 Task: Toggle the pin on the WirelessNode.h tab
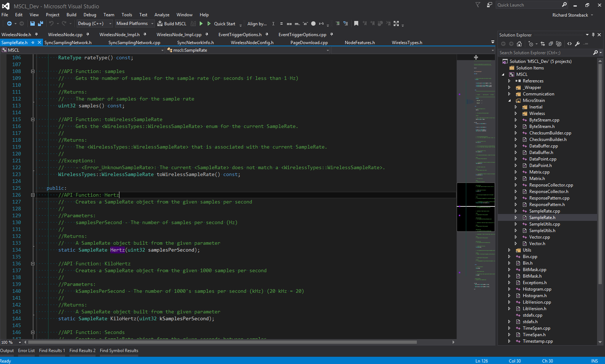coord(36,35)
